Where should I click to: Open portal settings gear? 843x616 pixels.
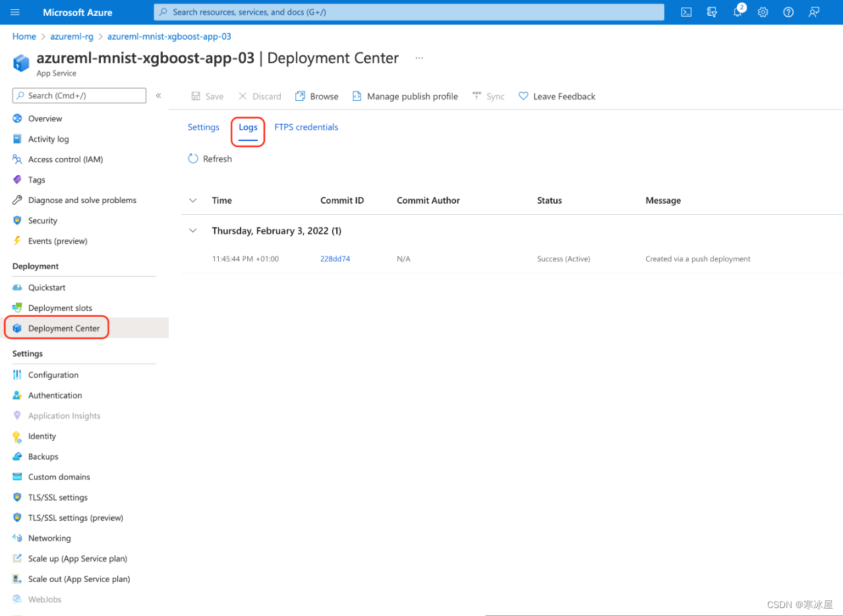[x=763, y=12]
